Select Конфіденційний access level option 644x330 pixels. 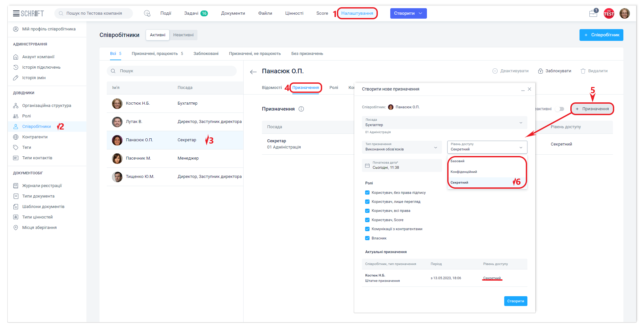click(x=464, y=172)
